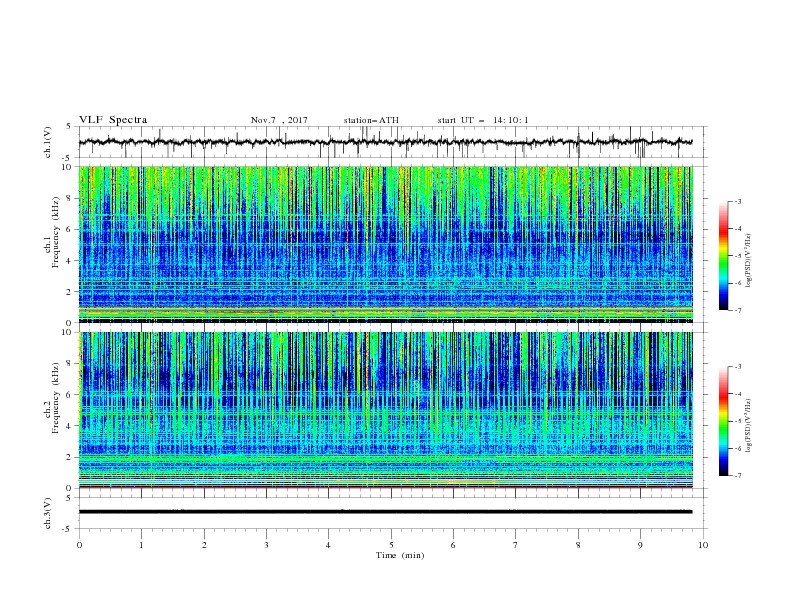This screenshot has width=792, height=612.
Task: Select the date text "Nov.7 , 2017"
Action: coord(279,120)
